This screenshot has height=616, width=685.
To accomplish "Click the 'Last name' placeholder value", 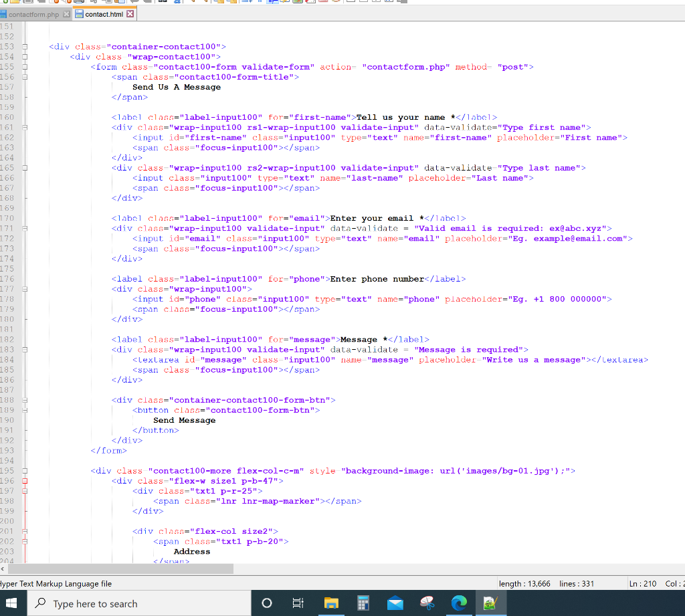I will [500, 178].
